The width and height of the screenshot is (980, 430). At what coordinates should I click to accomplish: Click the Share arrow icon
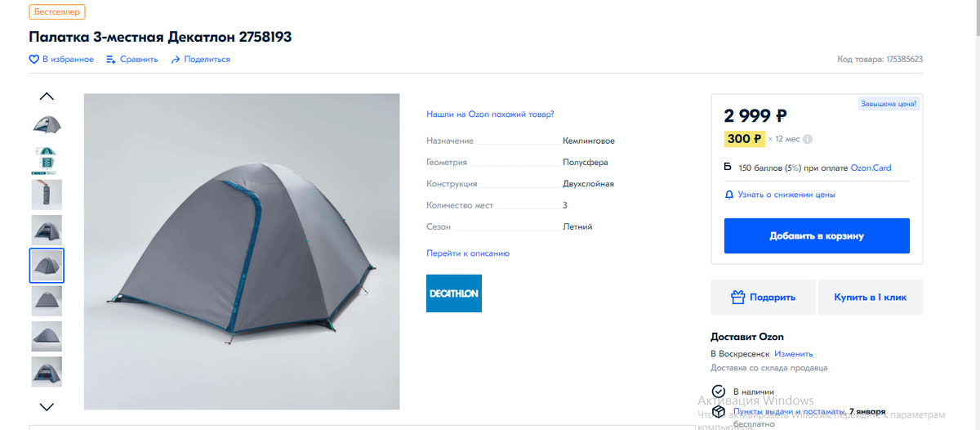176,60
